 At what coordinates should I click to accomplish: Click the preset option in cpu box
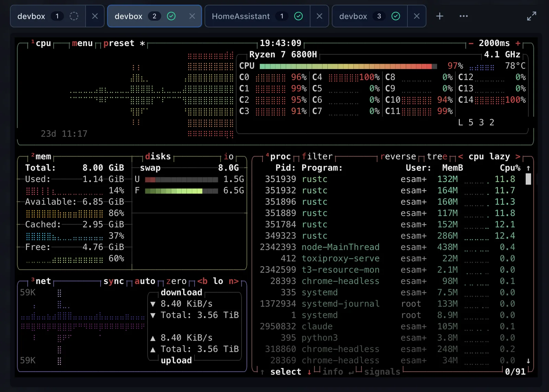click(x=119, y=43)
